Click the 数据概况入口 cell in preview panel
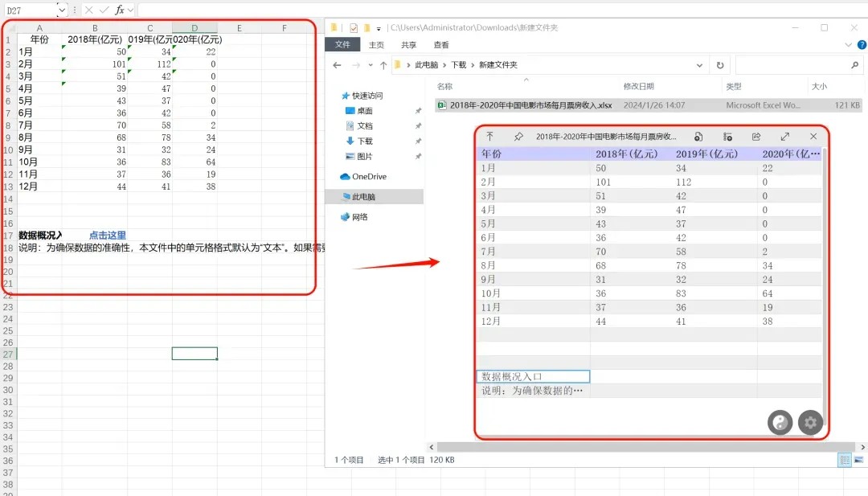The height and width of the screenshot is (496, 868). point(533,376)
